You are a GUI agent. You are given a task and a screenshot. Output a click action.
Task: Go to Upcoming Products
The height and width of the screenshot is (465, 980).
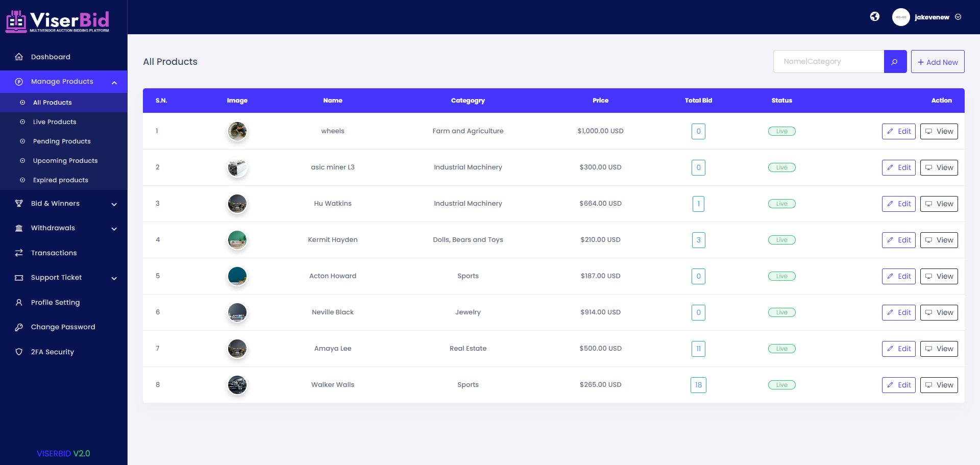[63, 161]
